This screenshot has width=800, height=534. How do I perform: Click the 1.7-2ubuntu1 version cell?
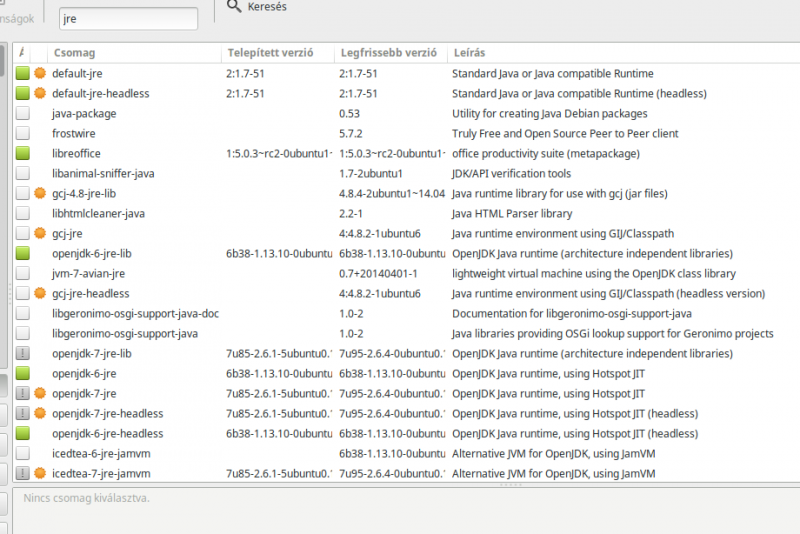370,173
